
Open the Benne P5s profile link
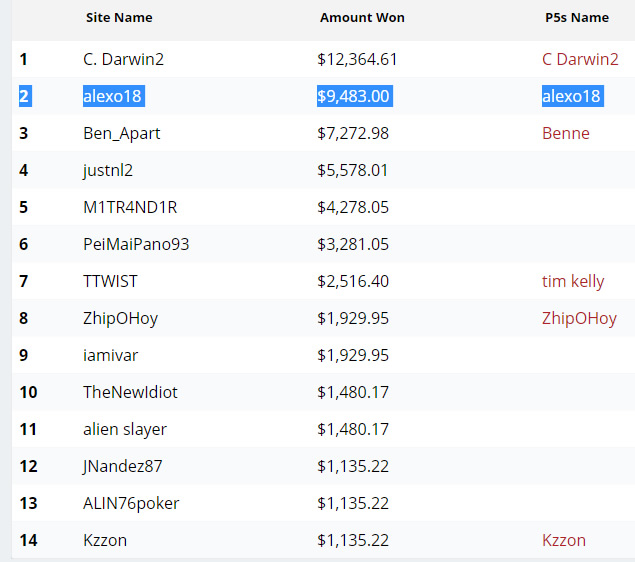tap(565, 133)
